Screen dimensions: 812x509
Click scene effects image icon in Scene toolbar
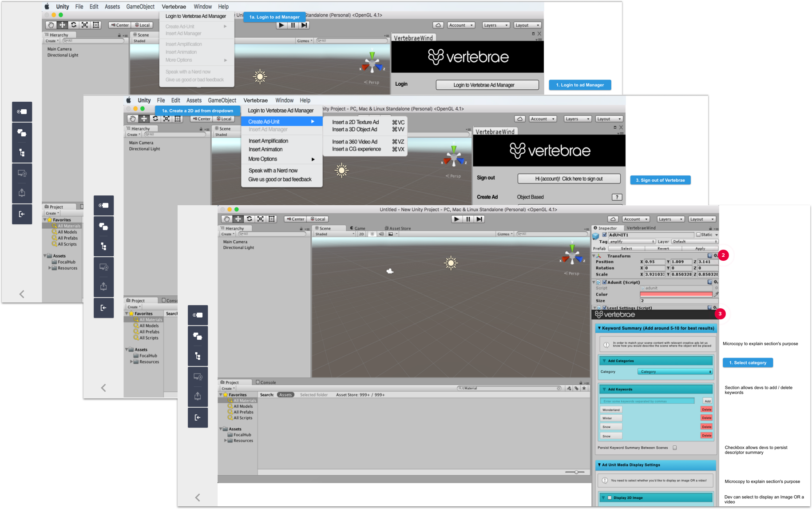pos(391,234)
